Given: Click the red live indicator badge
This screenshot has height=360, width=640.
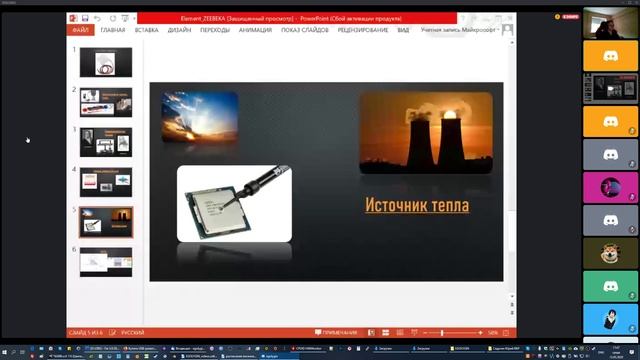Looking at the screenshot, I should tap(571, 17).
